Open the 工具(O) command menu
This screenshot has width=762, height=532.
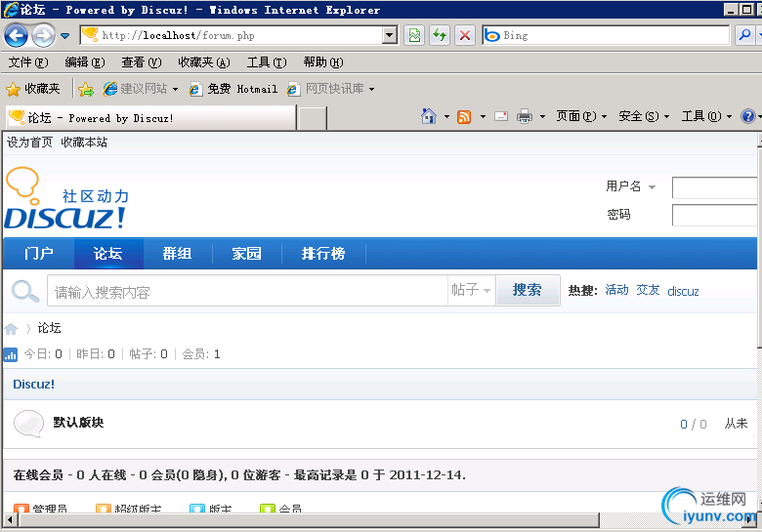tap(706, 116)
